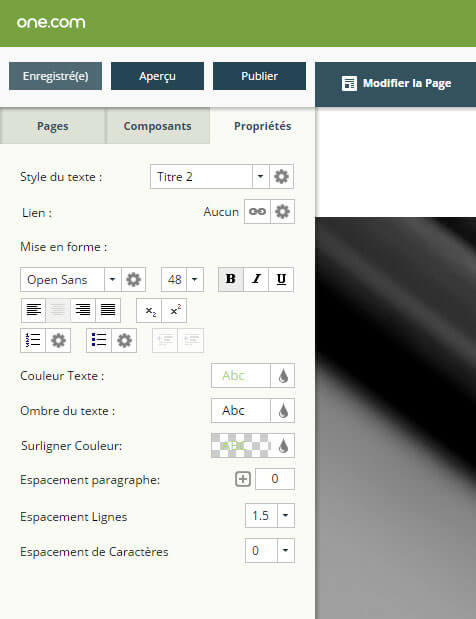Insert a bulleted list
The width and height of the screenshot is (476, 619).
point(99,340)
